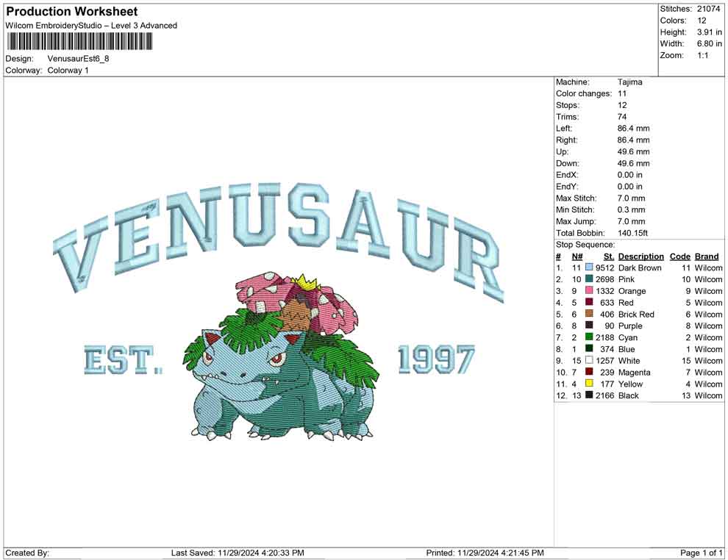Click the 'Min Stitch:' value '0.3 mm'
Viewport: 728px width, 560px height.
click(632, 209)
